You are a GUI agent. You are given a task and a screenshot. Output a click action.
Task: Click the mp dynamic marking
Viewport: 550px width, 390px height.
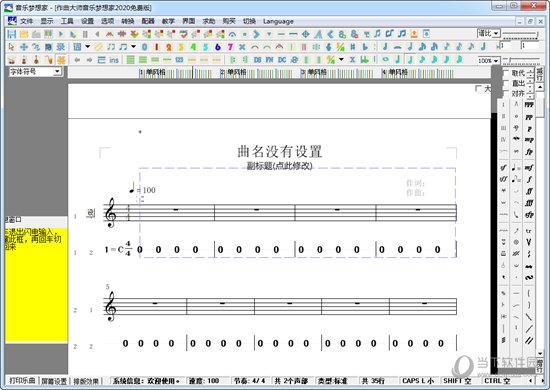pyautogui.click(x=529, y=140)
